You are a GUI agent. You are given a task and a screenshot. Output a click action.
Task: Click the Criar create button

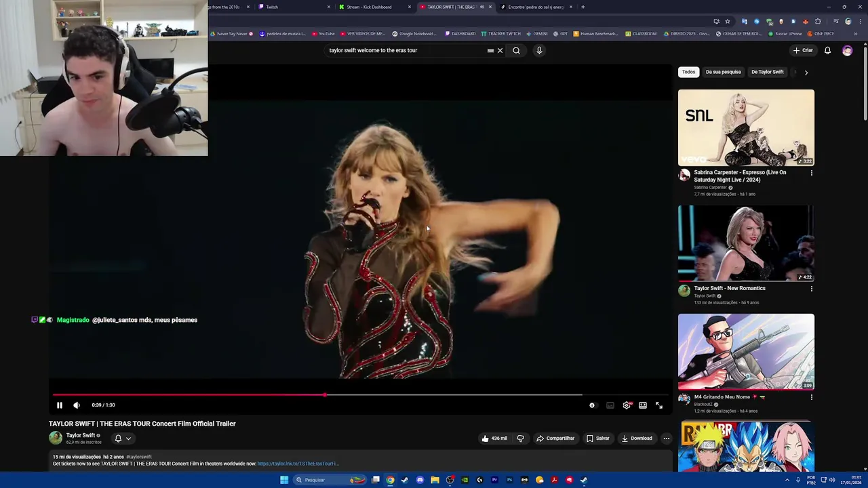tap(803, 50)
